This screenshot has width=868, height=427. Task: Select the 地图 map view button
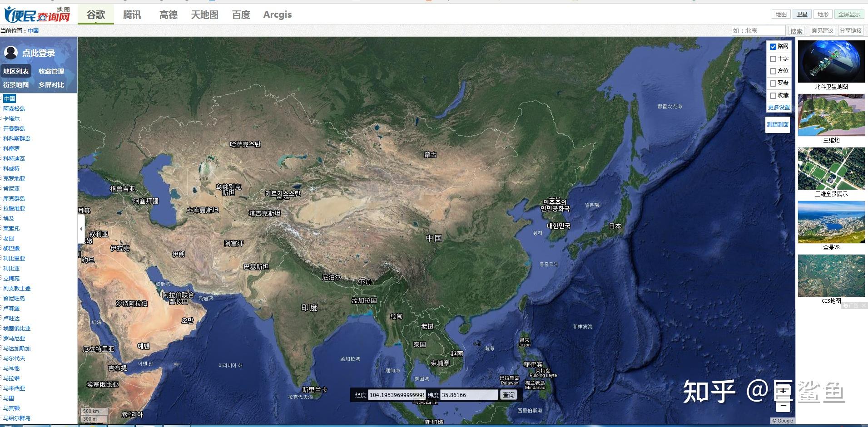point(781,15)
